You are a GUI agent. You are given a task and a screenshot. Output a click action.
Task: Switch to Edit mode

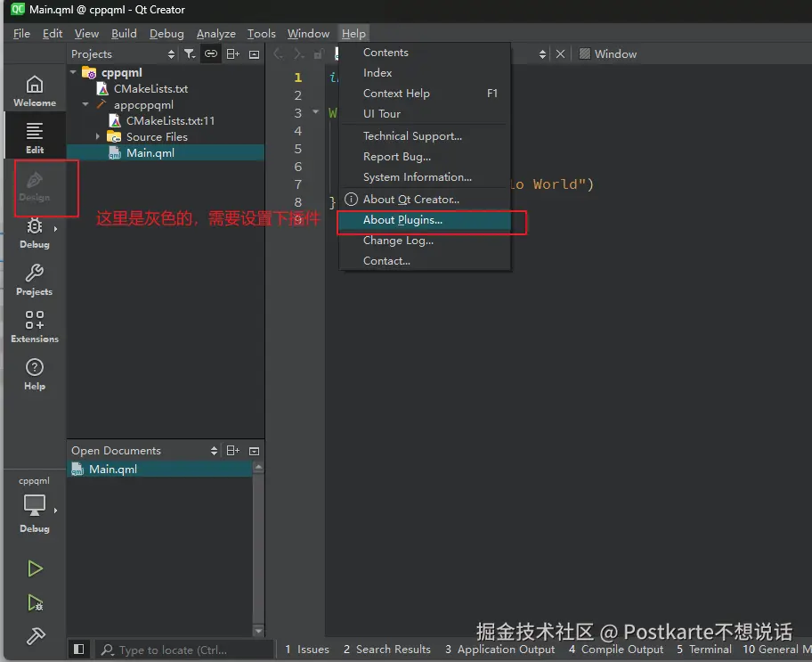coord(35,138)
